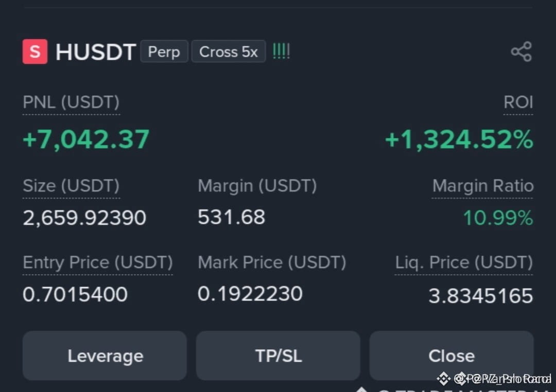The width and height of the screenshot is (556, 392).
Task: Tap the watermark logo icon
Action: (443, 379)
